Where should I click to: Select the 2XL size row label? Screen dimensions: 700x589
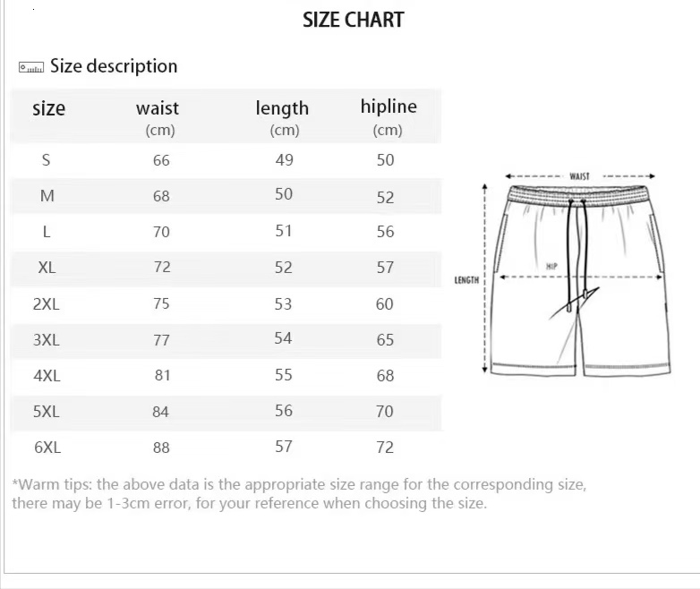click(47, 303)
